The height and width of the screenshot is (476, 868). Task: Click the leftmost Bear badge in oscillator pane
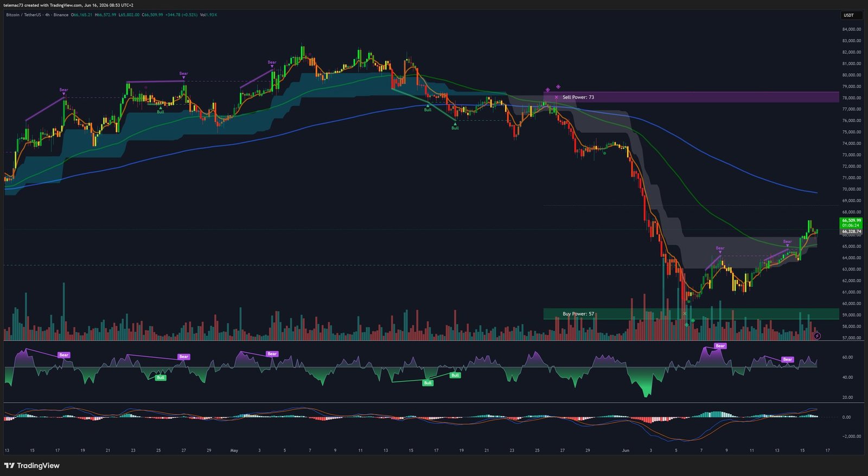pos(63,355)
